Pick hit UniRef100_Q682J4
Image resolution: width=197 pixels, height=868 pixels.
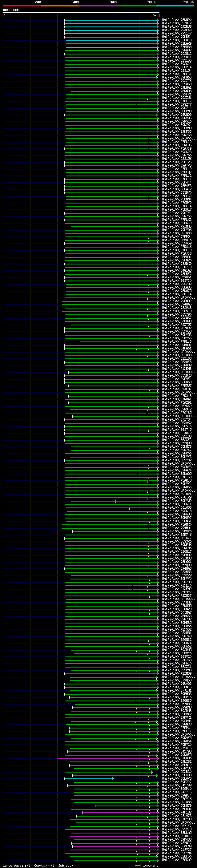click(x=176, y=67)
